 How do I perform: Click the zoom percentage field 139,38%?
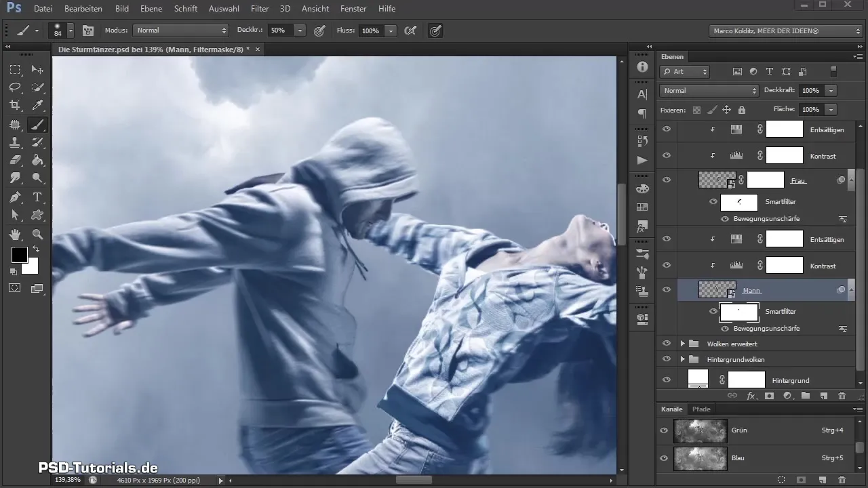68,479
